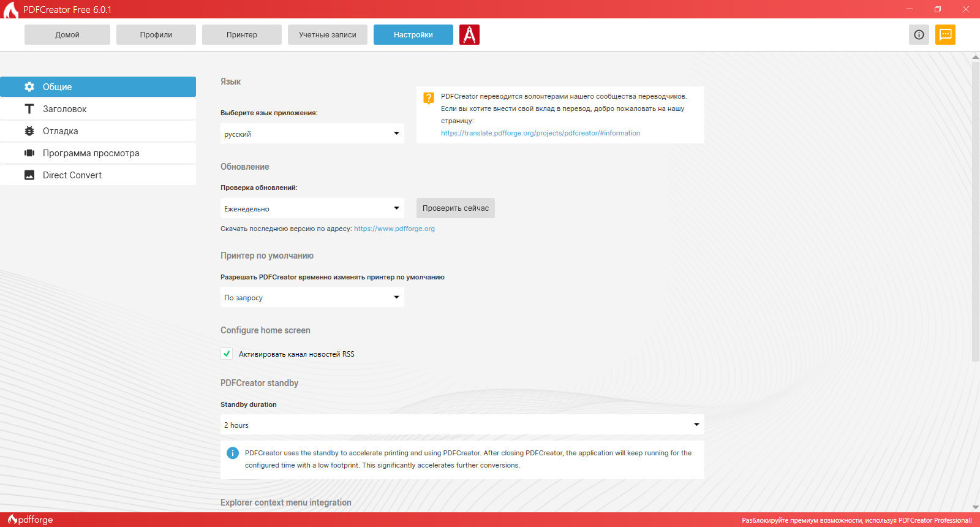Restore down the PDFCreator window
This screenshot has height=527, width=980.
937,9
